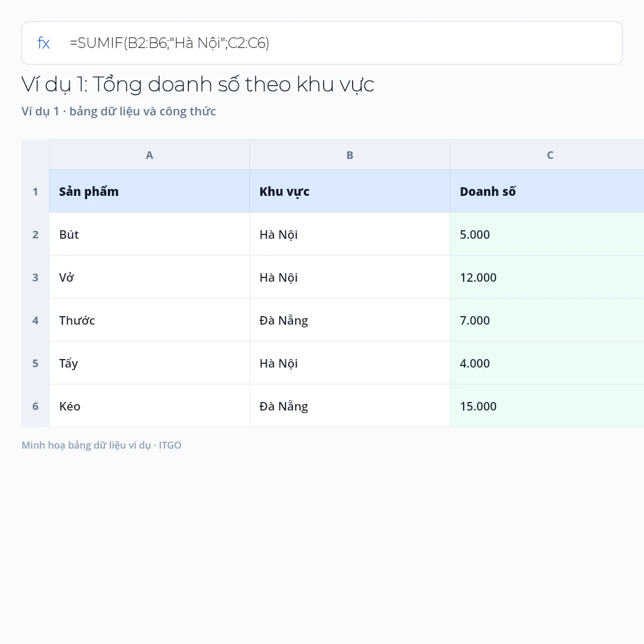644x644 pixels.
Task: Click the 'Khu vực' header cell
Action: pos(350,192)
